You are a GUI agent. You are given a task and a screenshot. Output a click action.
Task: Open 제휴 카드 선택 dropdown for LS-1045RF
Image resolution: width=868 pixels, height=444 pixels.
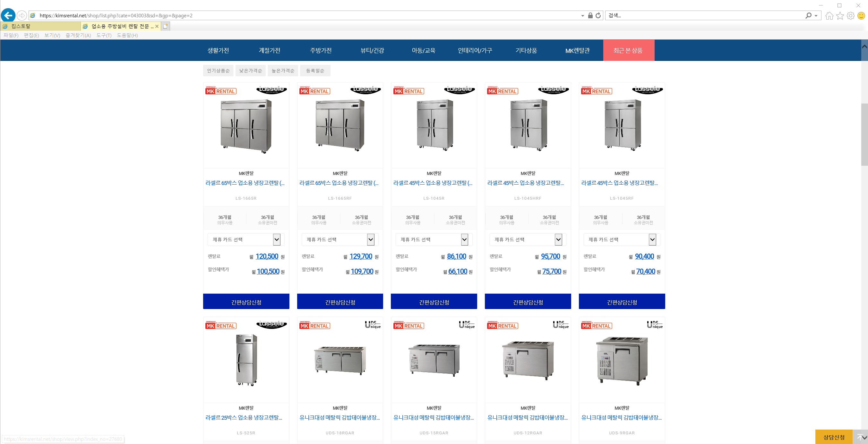point(622,239)
